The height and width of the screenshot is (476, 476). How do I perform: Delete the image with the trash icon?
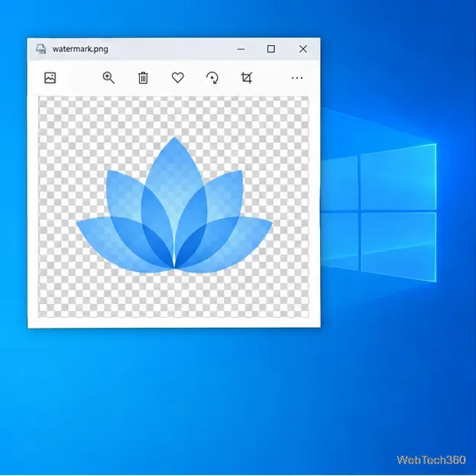(143, 78)
